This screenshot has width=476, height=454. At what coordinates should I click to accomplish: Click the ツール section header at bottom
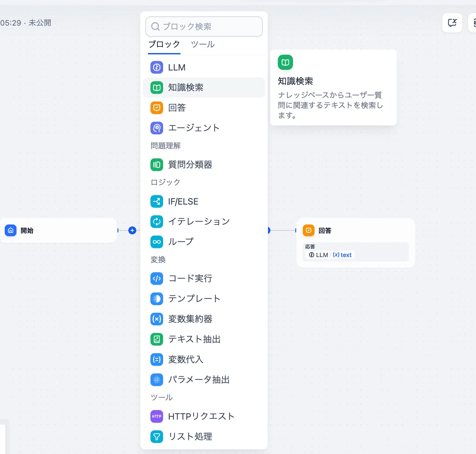tap(161, 398)
